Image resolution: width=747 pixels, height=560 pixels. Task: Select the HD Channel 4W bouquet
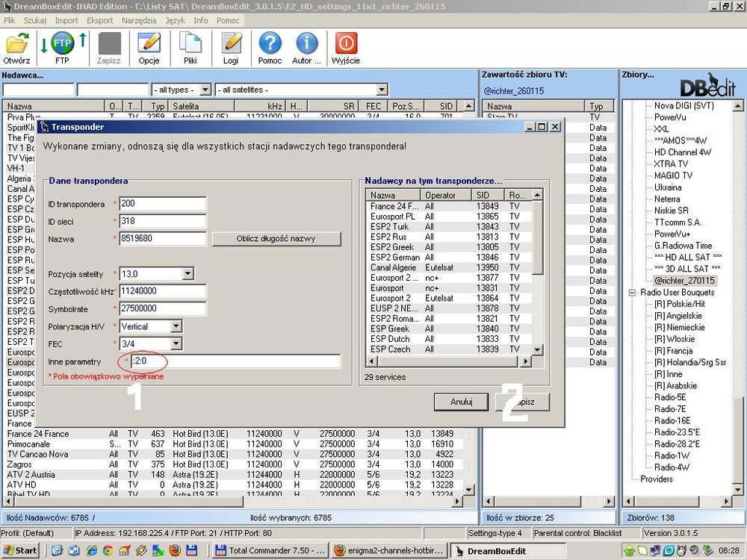click(x=683, y=152)
